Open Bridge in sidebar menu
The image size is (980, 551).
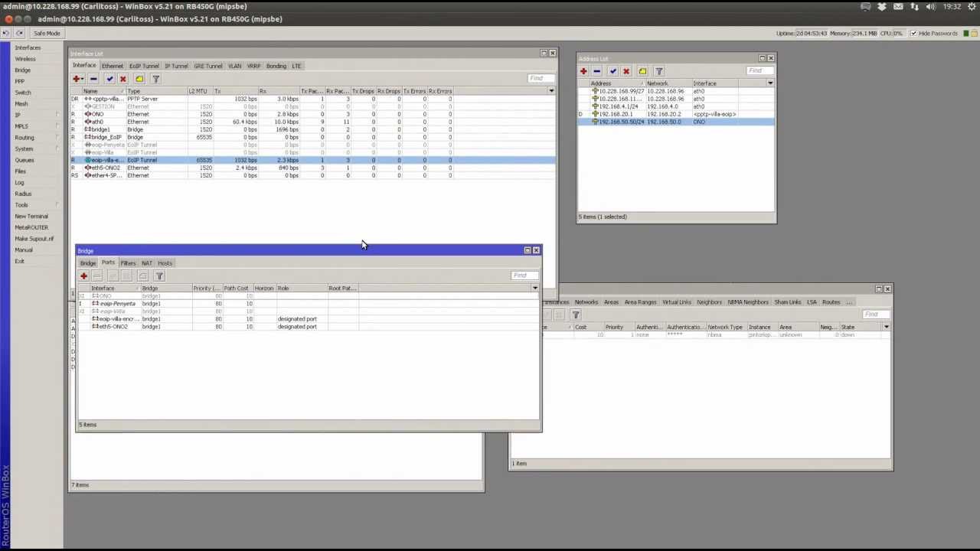pyautogui.click(x=22, y=70)
